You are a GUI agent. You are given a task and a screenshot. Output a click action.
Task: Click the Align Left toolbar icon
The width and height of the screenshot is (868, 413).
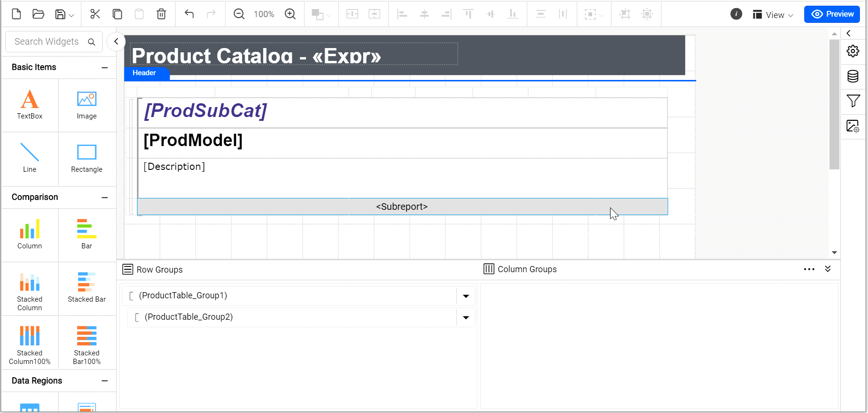point(403,14)
